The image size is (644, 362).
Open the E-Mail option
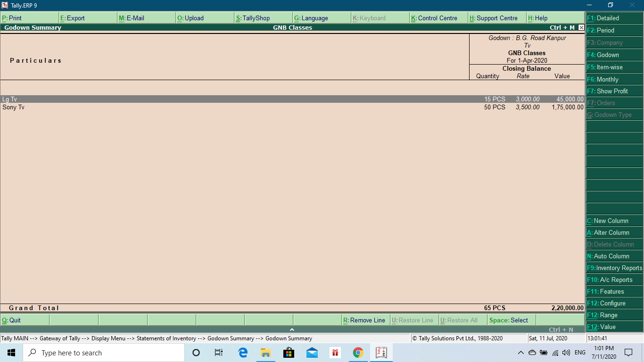point(147,18)
